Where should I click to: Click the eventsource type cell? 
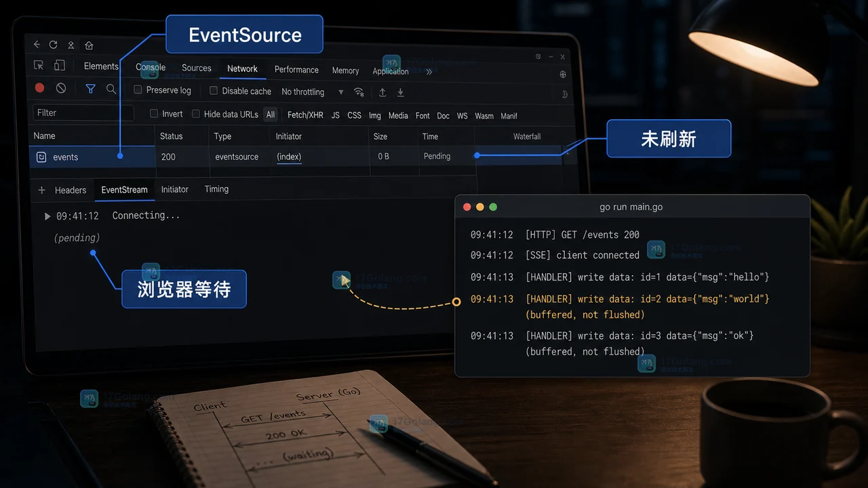coord(237,157)
